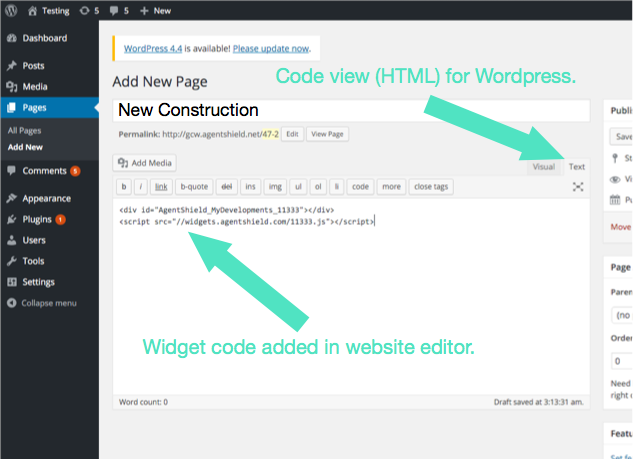This screenshot has height=459, width=633.
Task: Click the li quicktag button
Action: pos(337,187)
